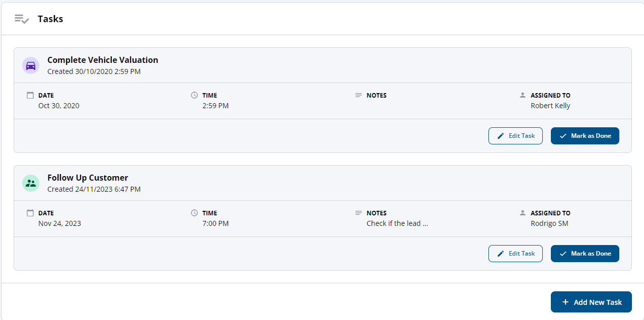The image size is (644, 320).
Task: Edit the Complete Vehicle Valuation task
Action: coord(516,136)
